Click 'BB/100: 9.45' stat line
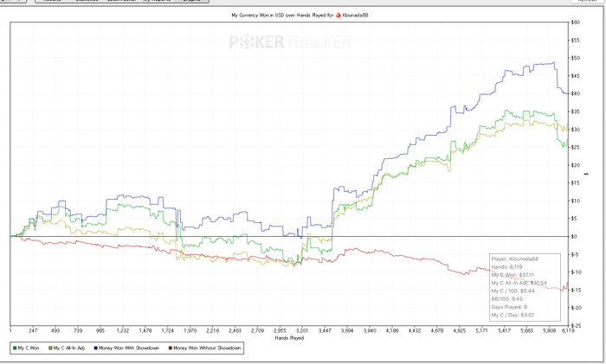This screenshot has height=364, width=606. click(507, 299)
